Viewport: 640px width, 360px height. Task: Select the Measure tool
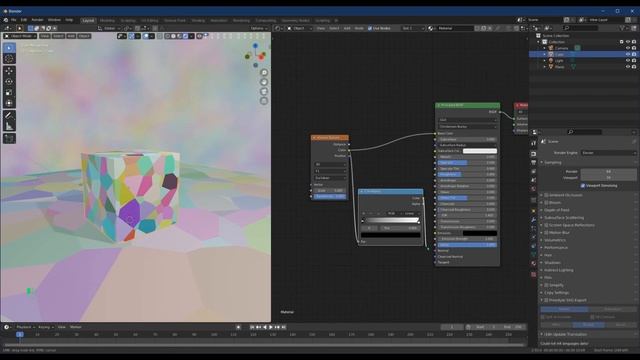coord(9,126)
